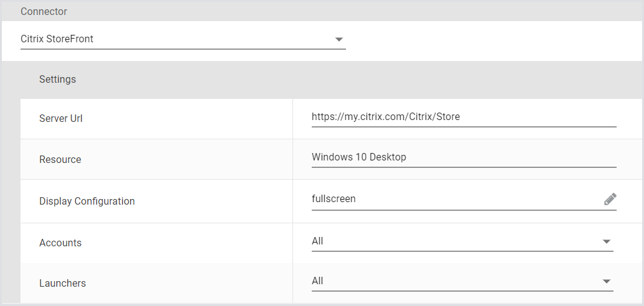This screenshot has width=644, height=306.
Task: Select the Server Url label
Action: 61,119
